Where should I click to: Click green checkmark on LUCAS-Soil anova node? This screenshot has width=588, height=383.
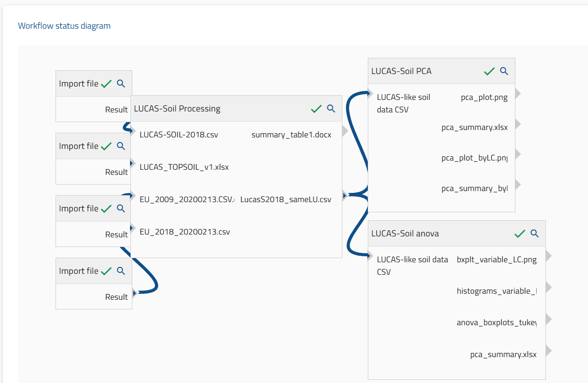coord(520,234)
